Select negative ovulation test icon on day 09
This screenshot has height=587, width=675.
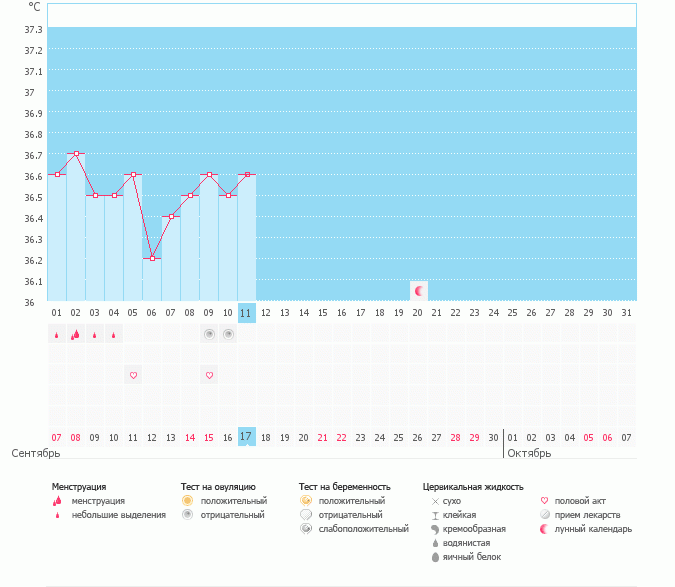click(209, 334)
